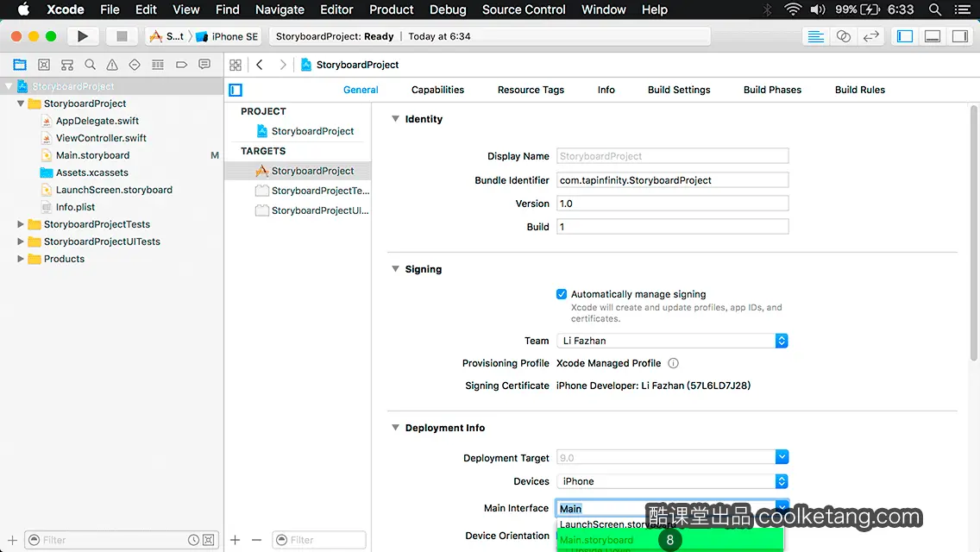The image size is (980, 552).
Task: Switch to the Assistant editor
Action: (843, 36)
